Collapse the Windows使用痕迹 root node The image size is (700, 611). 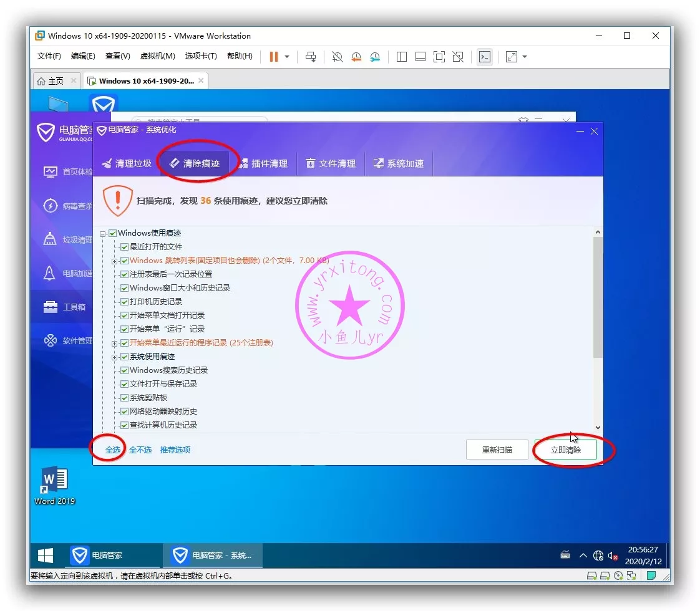pos(103,234)
